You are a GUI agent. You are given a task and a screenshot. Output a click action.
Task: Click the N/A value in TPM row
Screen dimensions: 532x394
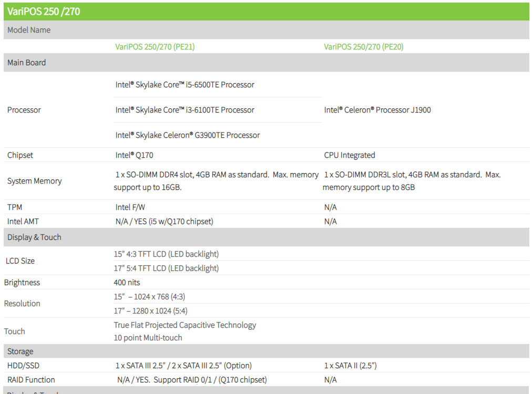point(330,207)
